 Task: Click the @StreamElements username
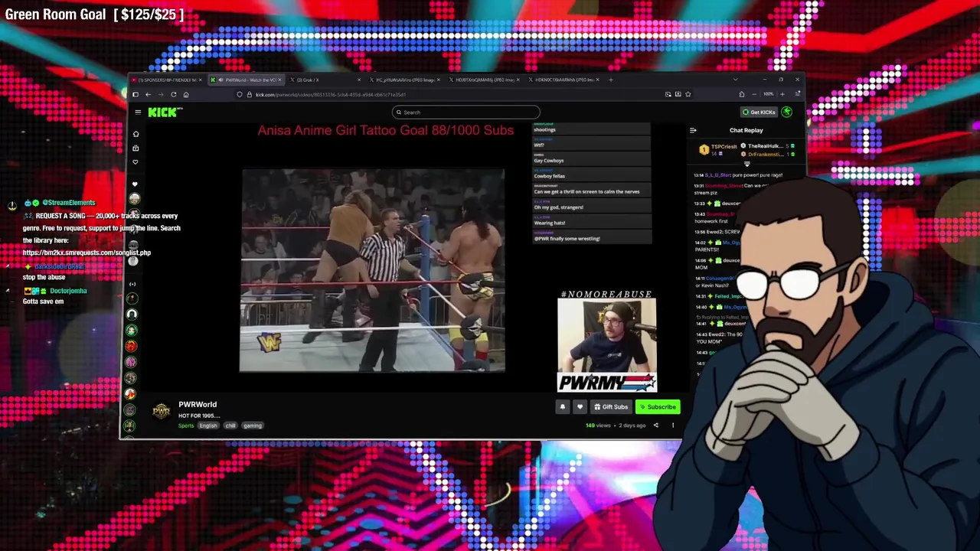[69, 203]
